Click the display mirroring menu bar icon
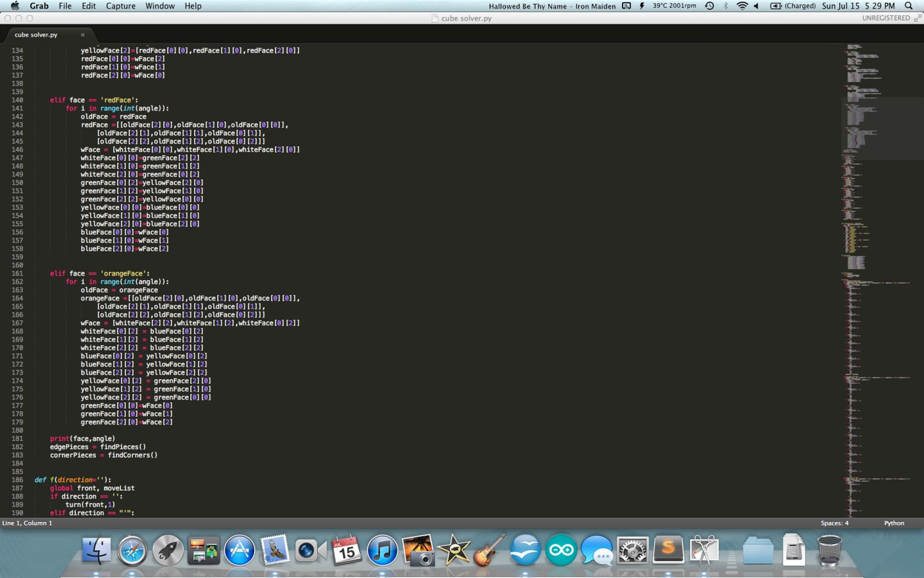Viewport: 924px width, 578px height. point(627,6)
